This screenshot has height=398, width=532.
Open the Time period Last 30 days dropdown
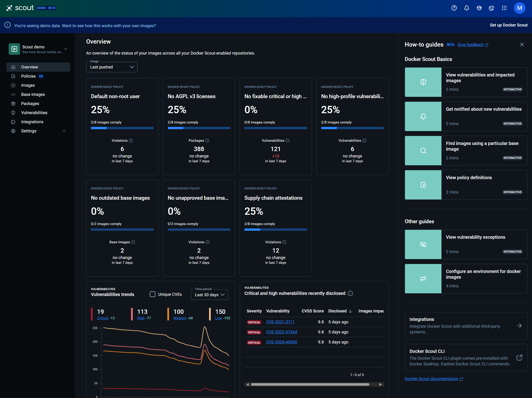coord(209,295)
